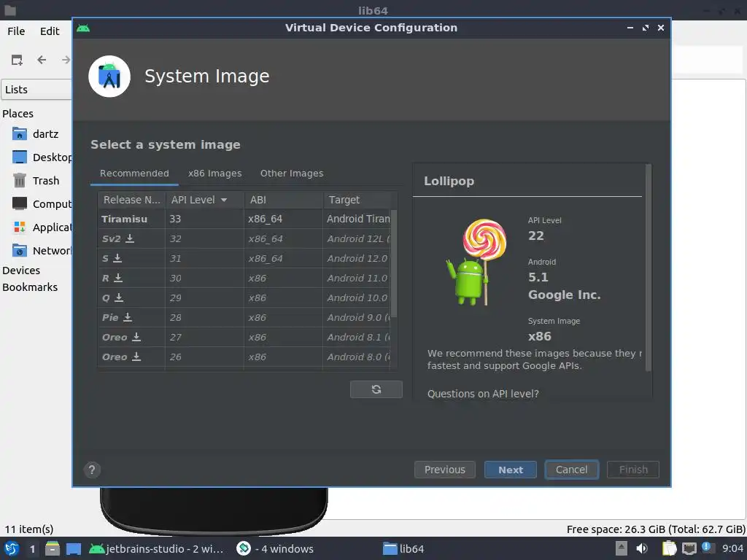747x560 pixels.
Task: Click API level 28 cell
Action: click(204, 317)
